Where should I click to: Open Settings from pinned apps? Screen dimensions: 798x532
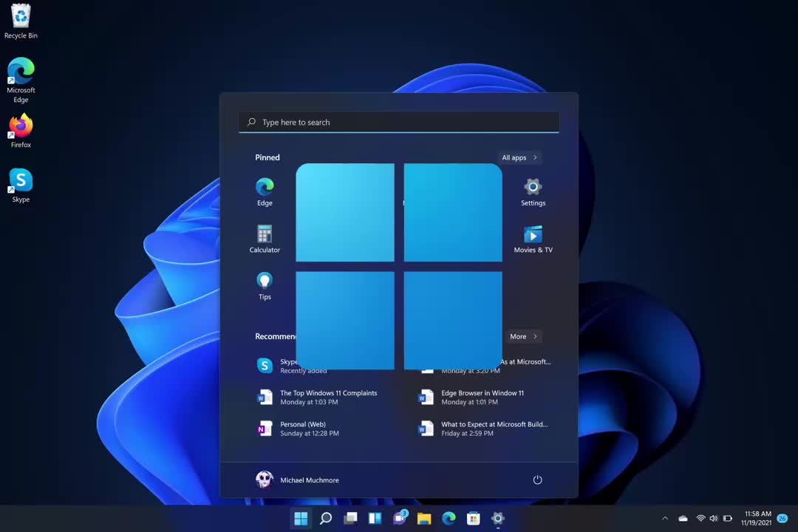point(533,192)
